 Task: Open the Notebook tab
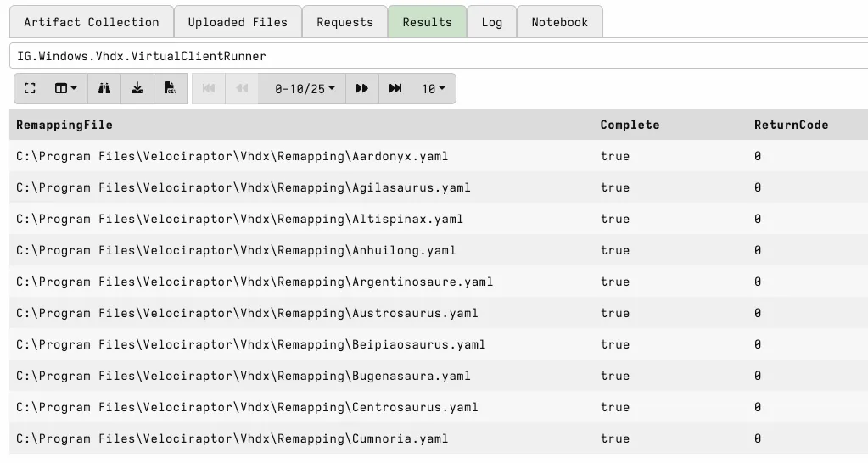[x=559, y=22]
